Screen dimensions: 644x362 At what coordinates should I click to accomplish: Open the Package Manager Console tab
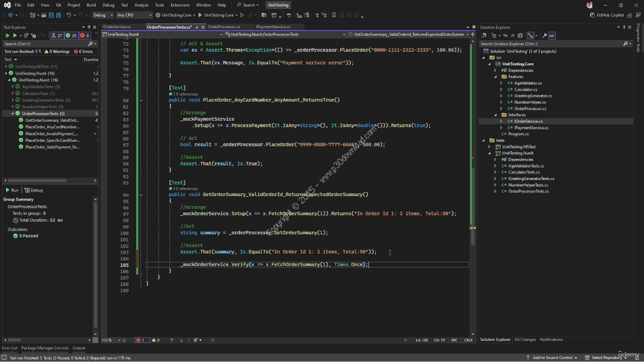(x=45, y=348)
